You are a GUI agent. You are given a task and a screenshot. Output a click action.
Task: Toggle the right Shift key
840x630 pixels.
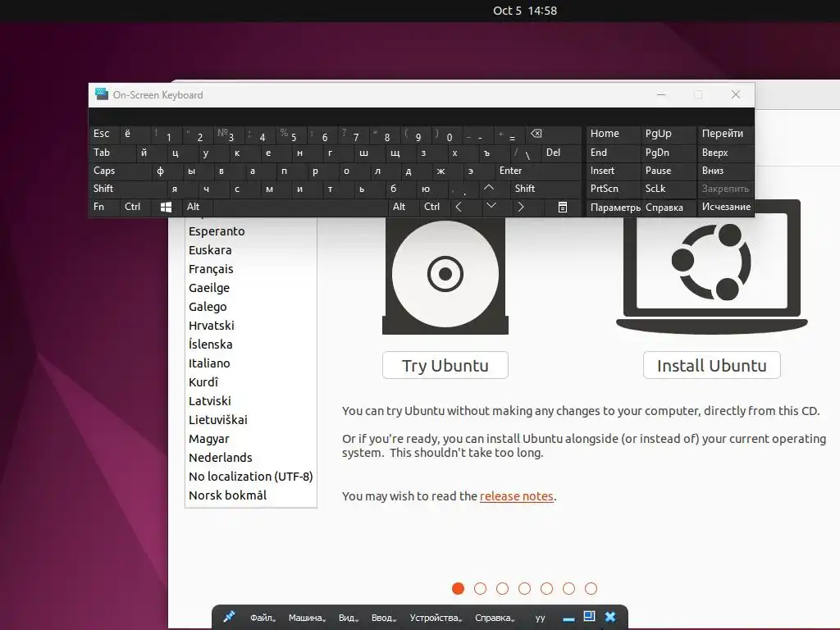point(546,189)
